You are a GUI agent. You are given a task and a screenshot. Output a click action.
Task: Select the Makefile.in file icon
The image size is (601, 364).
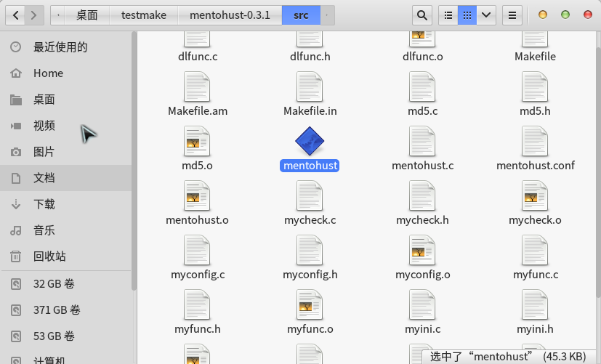click(310, 86)
